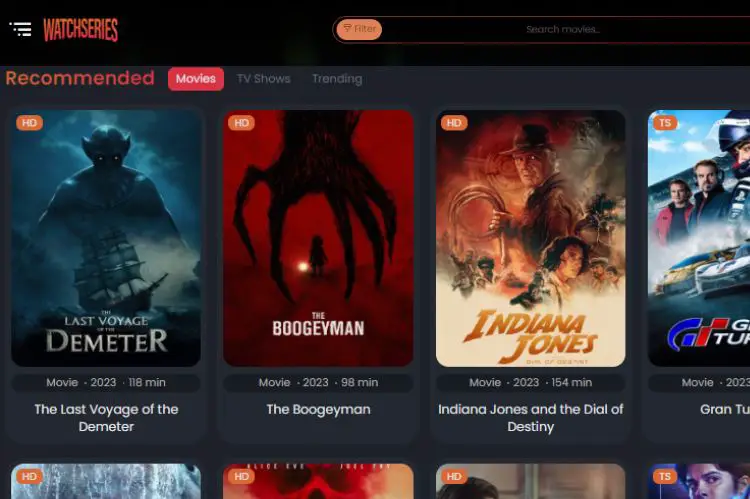Switch to the TV Shows tab
The height and width of the screenshot is (499, 750).
click(264, 79)
